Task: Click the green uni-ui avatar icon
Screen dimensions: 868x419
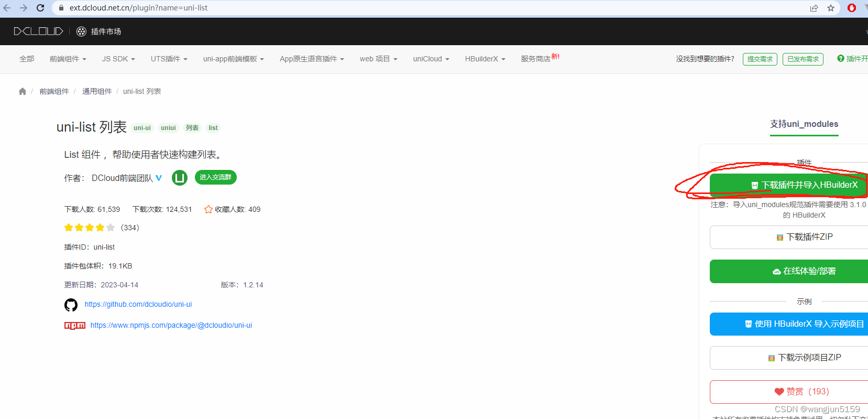Action: pos(180,178)
